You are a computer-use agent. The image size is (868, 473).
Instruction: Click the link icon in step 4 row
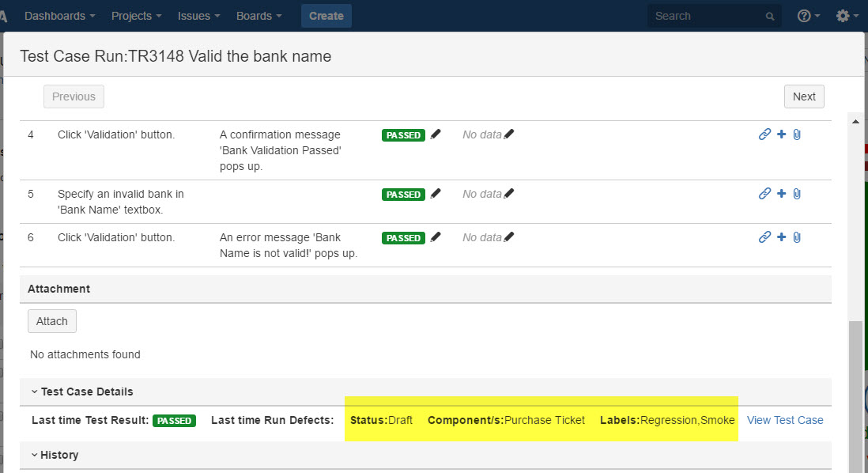tap(764, 134)
